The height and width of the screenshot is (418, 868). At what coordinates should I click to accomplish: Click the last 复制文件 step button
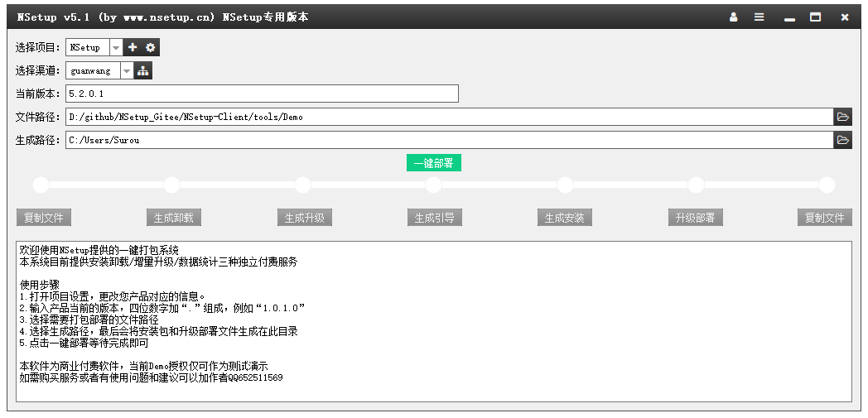pos(825,218)
